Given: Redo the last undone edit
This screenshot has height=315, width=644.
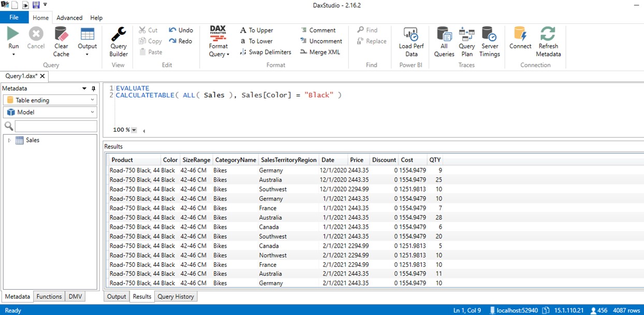Looking at the screenshot, I should click(x=180, y=41).
